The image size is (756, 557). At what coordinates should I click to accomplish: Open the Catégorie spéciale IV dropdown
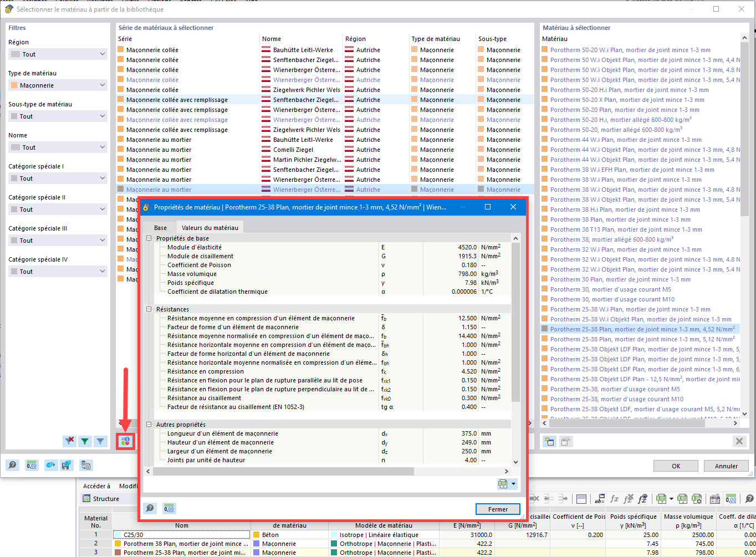click(58, 272)
